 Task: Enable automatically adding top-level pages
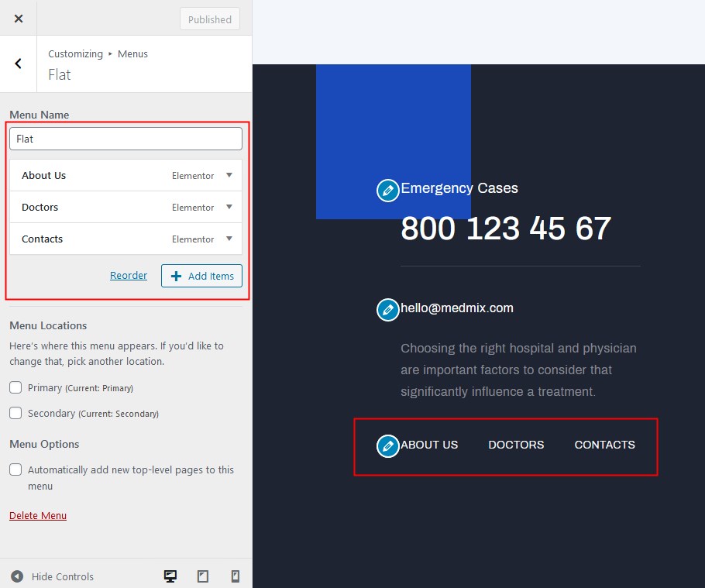[x=15, y=469]
